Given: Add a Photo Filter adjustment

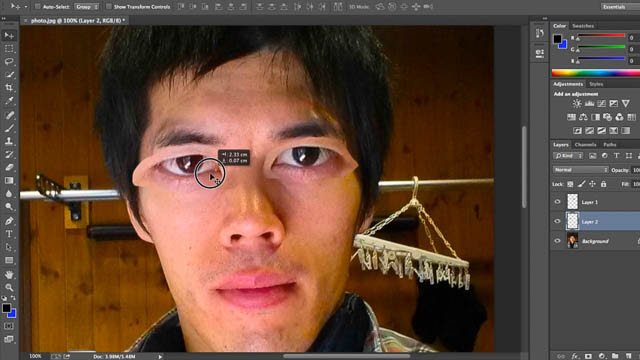Looking at the screenshot, I should pos(607,118).
